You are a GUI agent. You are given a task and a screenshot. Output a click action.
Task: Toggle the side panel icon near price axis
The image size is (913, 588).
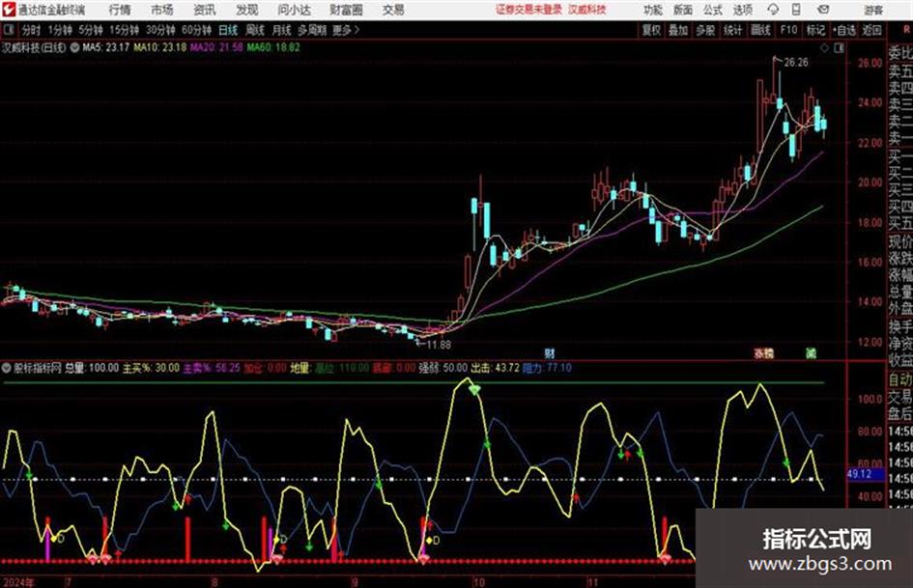(x=839, y=48)
